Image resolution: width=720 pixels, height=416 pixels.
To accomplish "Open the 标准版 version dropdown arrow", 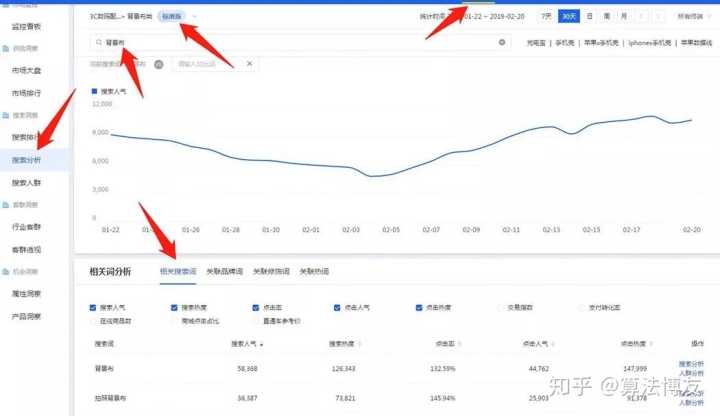I will tap(194, 17).
